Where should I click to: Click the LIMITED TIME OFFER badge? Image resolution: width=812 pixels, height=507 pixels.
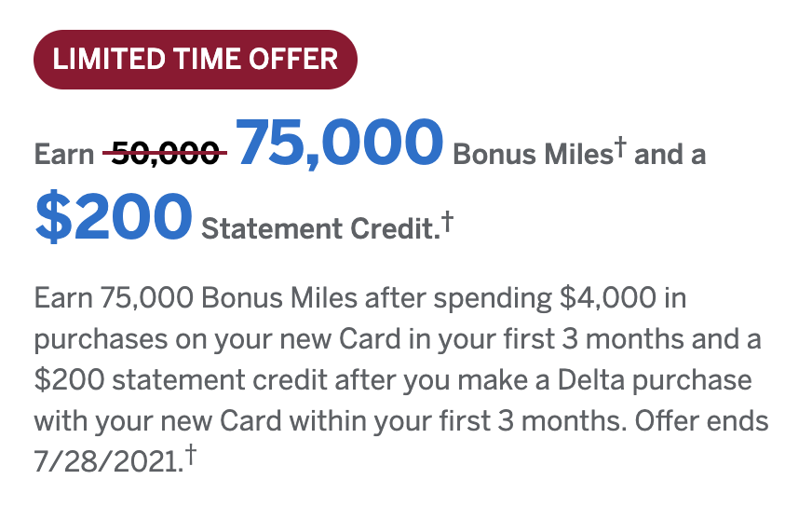coord(196,59)
